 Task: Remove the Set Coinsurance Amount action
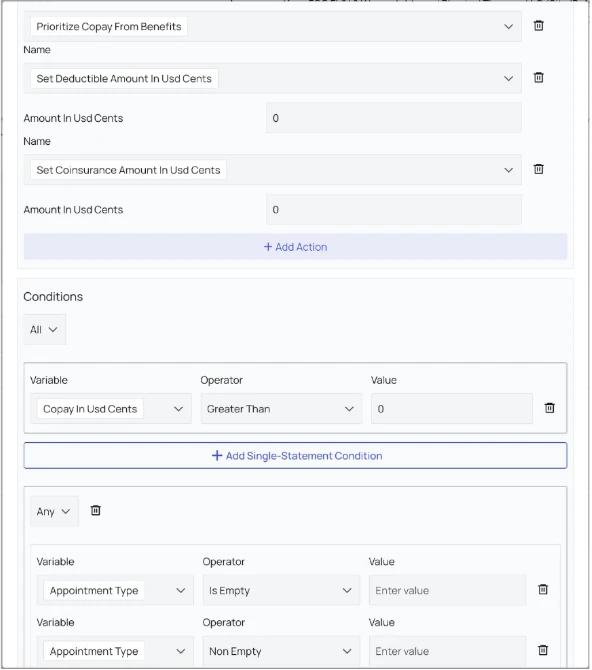pyautogui.click(x=539, y=169)
